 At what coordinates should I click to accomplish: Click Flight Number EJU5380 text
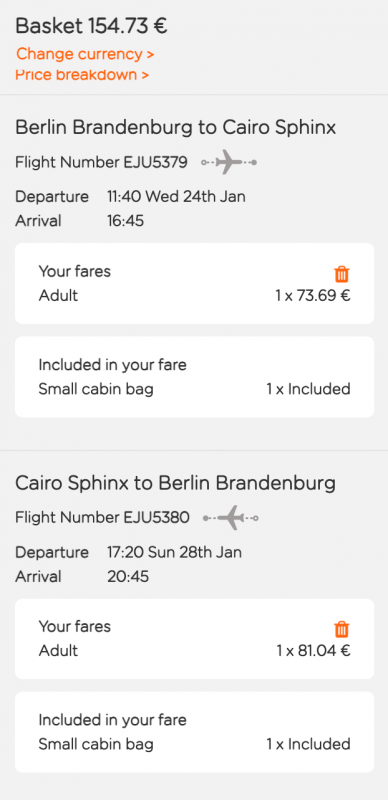pos(102,518)
